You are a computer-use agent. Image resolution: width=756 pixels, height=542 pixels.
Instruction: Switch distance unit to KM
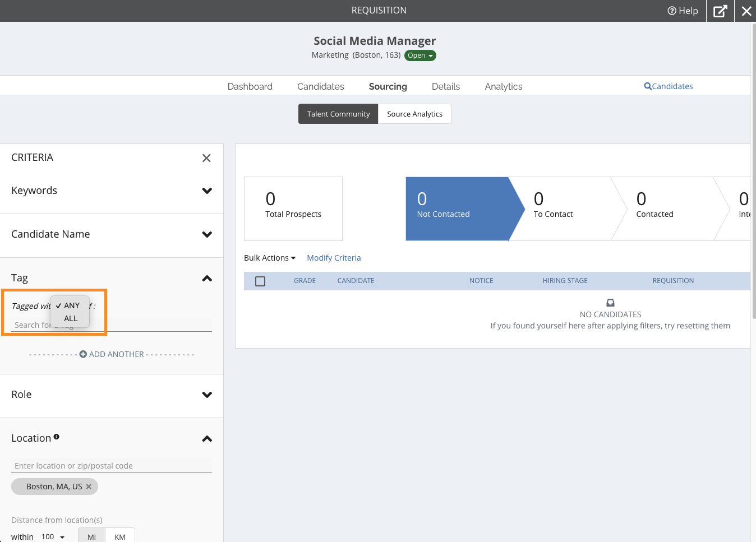(120, 536)
